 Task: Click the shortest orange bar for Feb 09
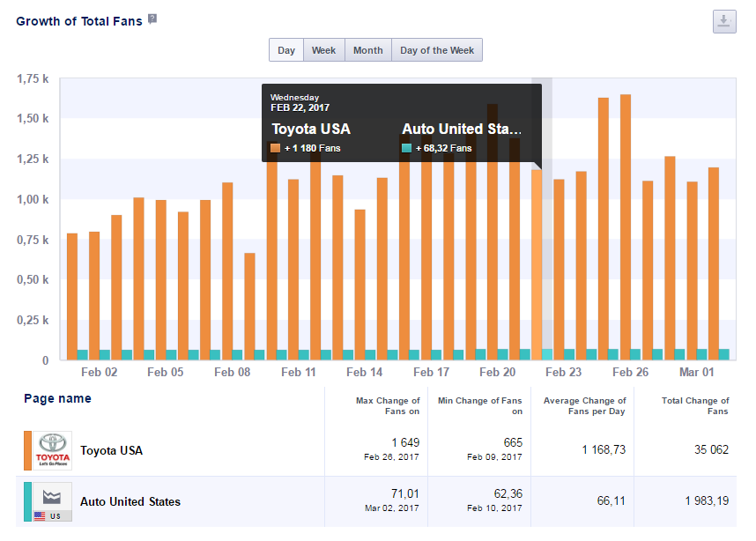[250, 304]
